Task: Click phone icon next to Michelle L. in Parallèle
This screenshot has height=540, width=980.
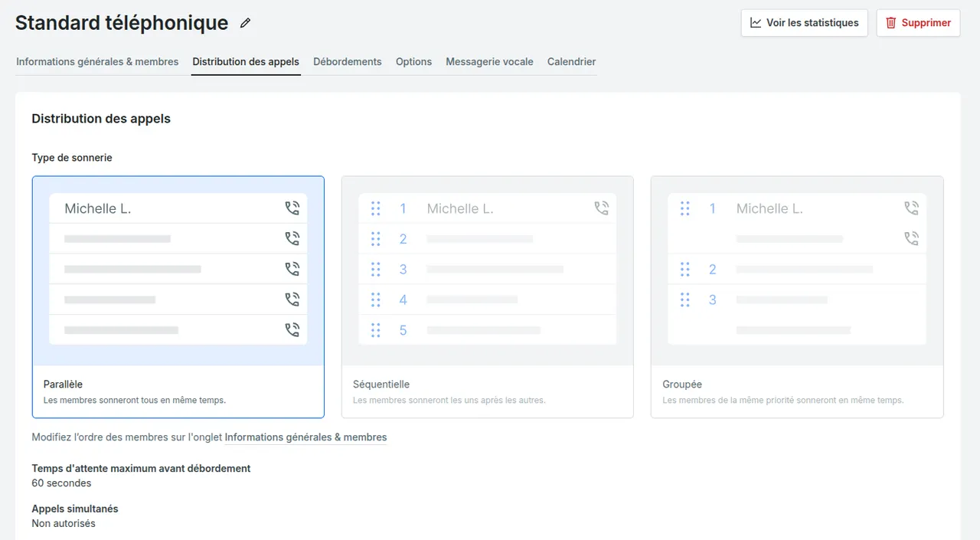Action: 292,208
